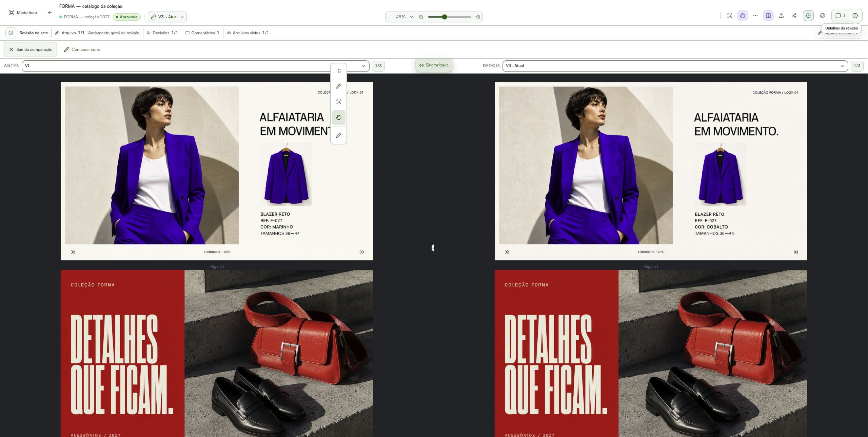Click Sair da comparação button
This screenshot has width=868, height=437.
pyautogui.click(x=31, y=49)
